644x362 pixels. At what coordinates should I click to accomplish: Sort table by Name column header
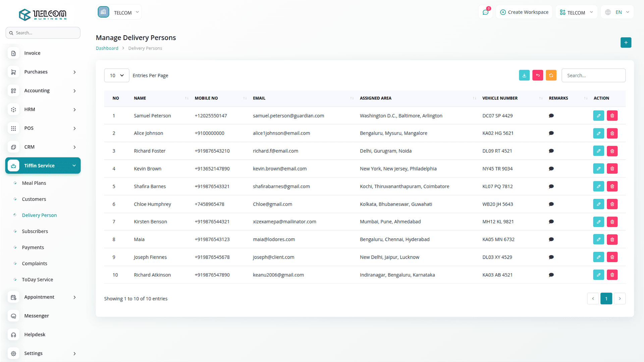(x=140, y=98)
